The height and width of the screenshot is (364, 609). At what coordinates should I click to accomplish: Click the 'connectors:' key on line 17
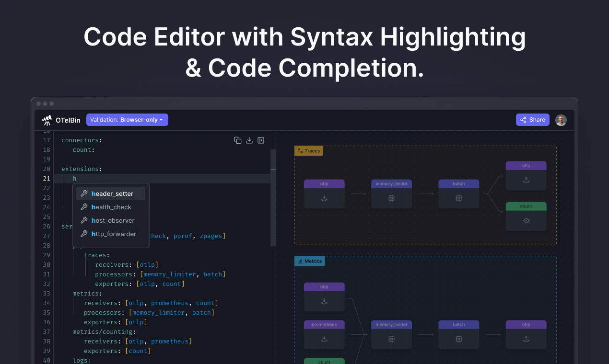point(82,140)
